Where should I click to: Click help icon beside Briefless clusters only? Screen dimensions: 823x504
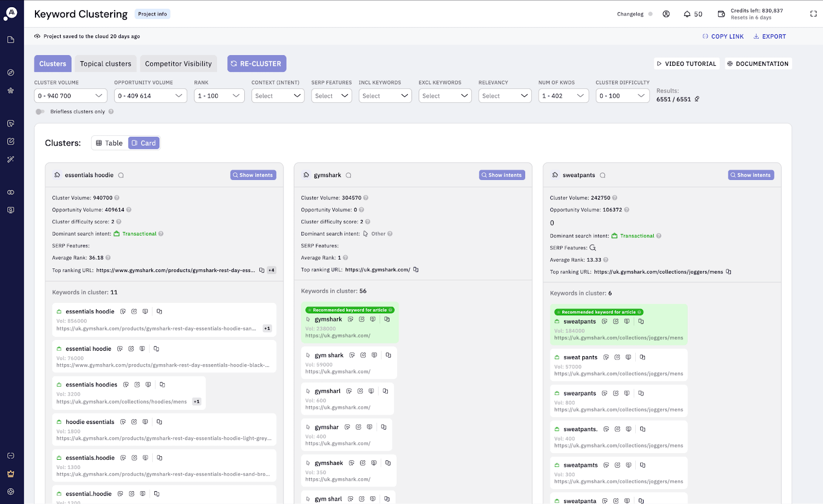click(111, 112)
